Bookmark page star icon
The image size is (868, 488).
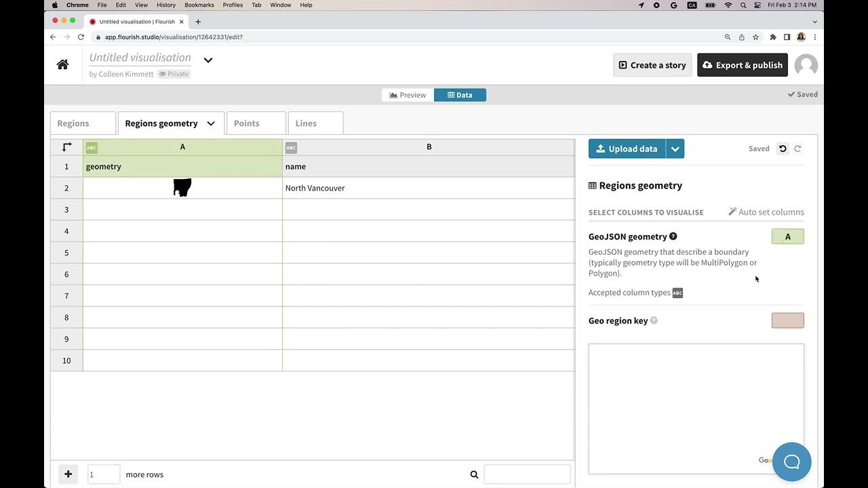pyautogui.click(x=755, y=37)
